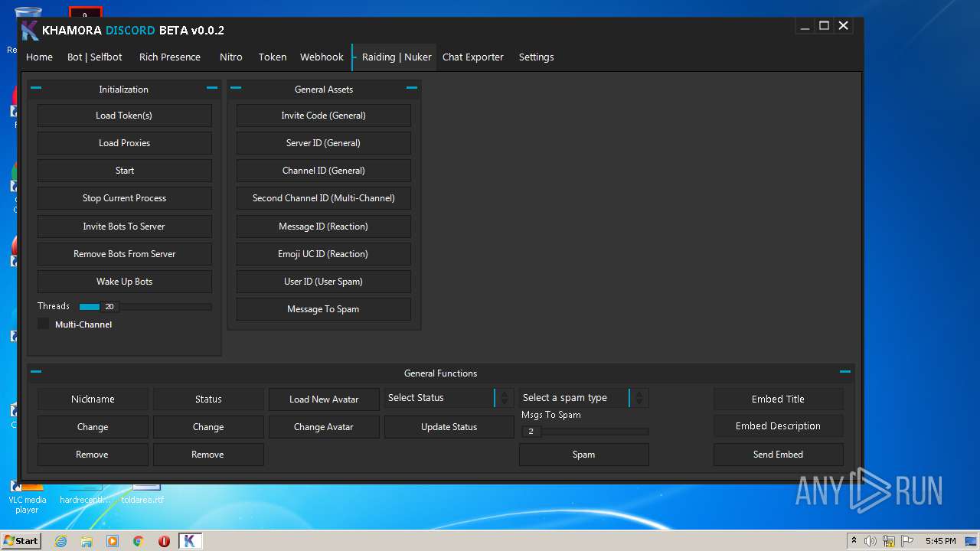This screenshot has height=551, width=980.
Task: Click the Emoji UC ID (Reaction) field
Action: 324,254
